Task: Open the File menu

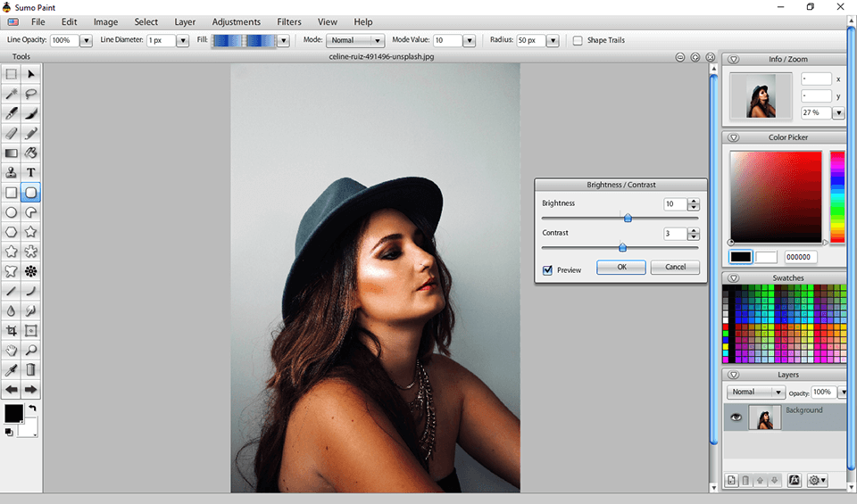Action: [38, 21]
